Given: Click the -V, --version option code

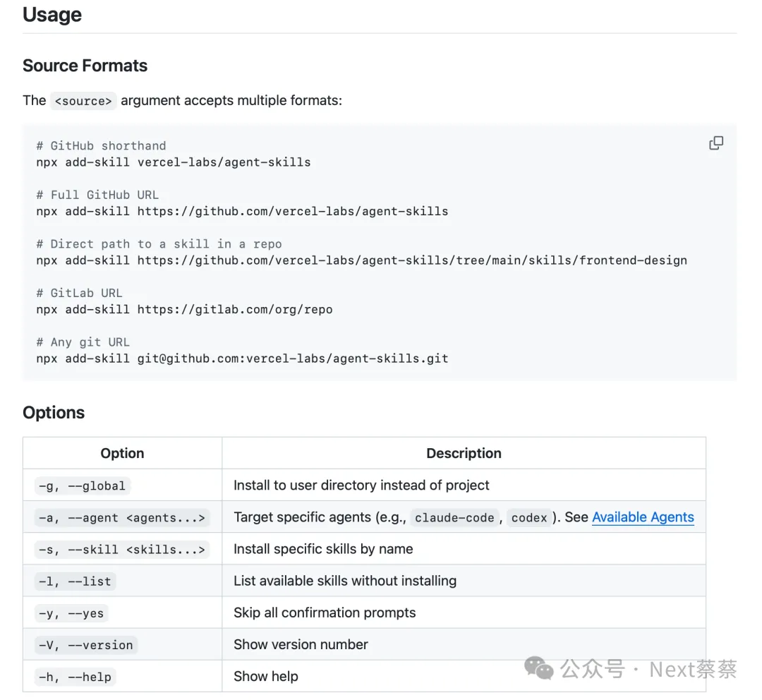Looking at the screenshot, I should (85, 645).
